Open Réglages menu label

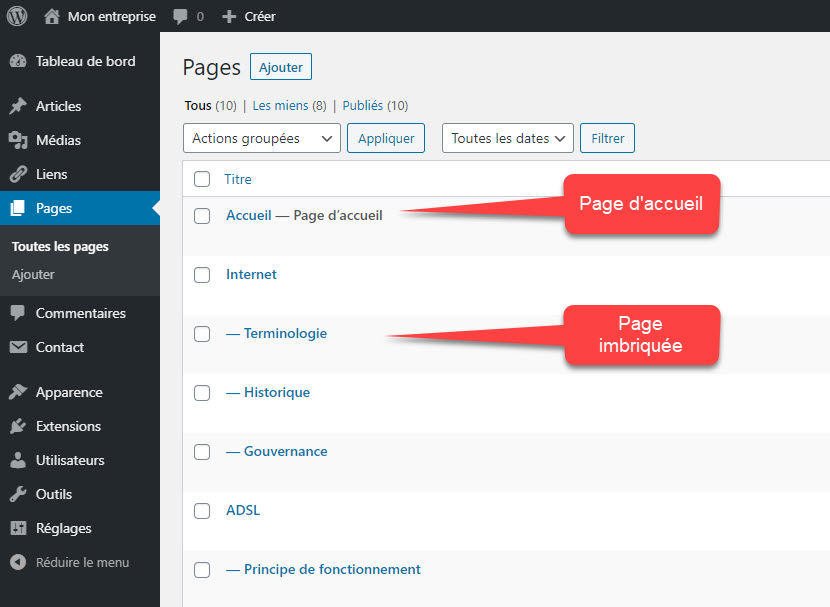point(64,528)
